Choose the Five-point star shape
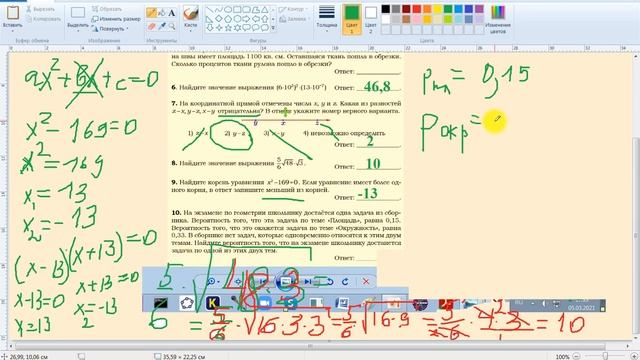Image resolution: width=640 pixels, height=360 pixels. point(228,28)
